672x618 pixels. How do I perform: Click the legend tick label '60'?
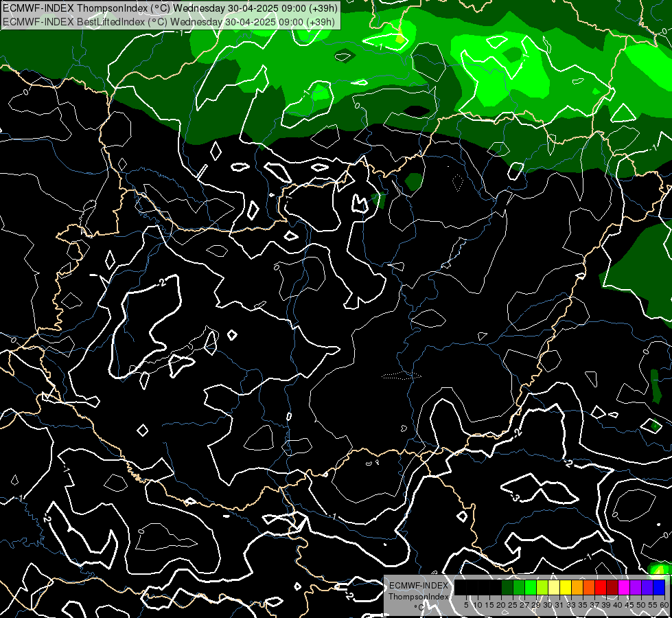click(x=664, y=605)
